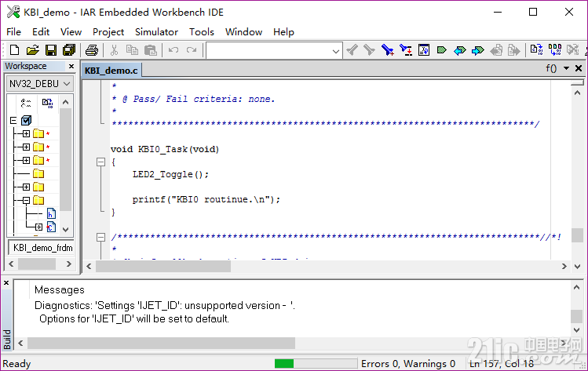The image size is (588, 371).
Task: Open the NV32_DEBU configuration dropdown
Action: [x=40, y=84]
